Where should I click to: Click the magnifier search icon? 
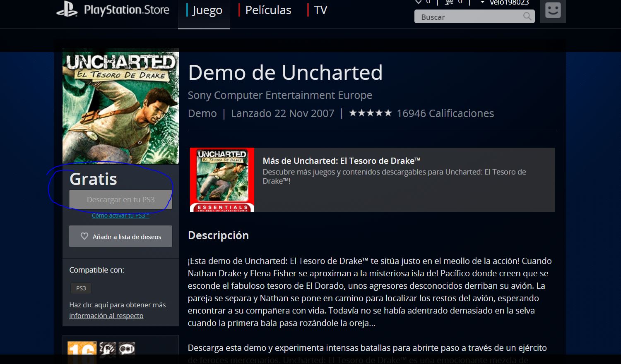[x=527, y=17]
